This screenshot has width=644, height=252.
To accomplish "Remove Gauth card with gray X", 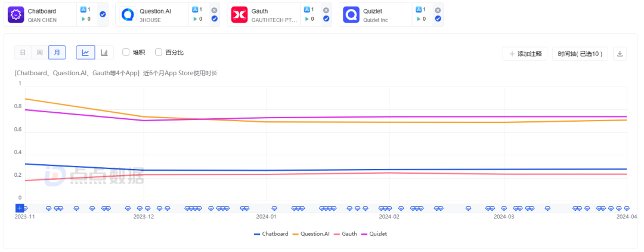I will click(326, 10).
